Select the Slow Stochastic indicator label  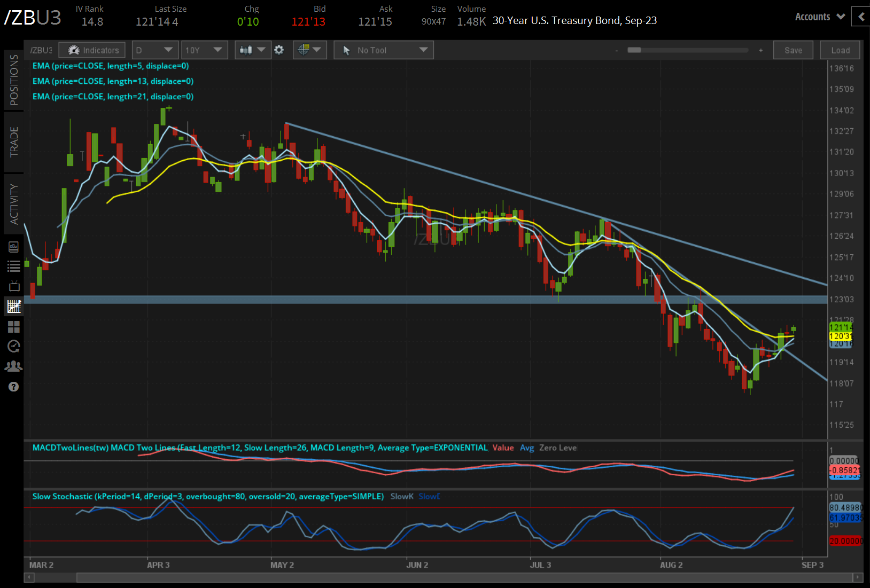click(208, 496)
